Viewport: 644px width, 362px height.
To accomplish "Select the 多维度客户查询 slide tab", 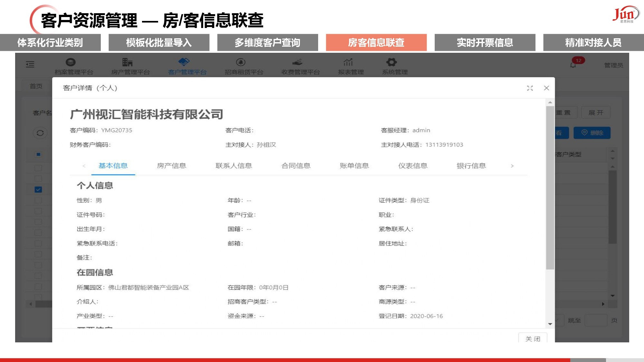I will click(x=268, y=42).
